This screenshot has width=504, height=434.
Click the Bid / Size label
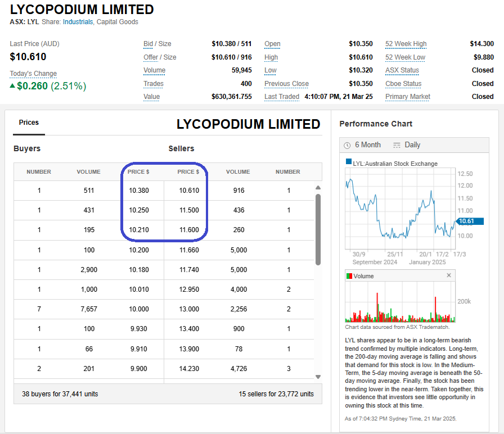pos(157,44)
